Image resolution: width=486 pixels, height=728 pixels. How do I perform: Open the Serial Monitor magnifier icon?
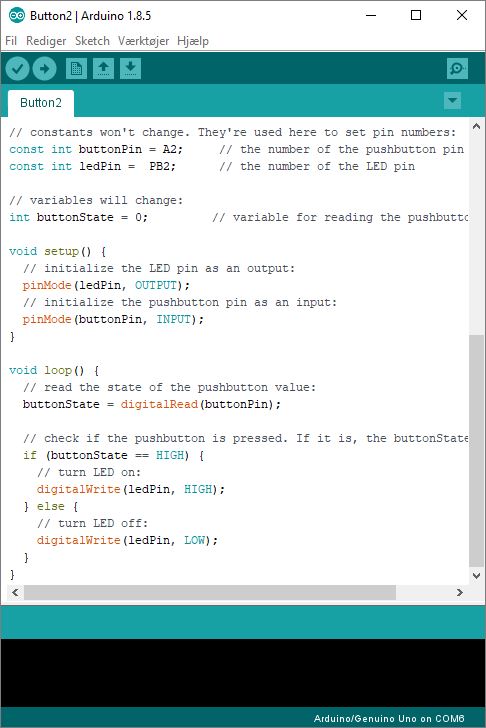point(457,69)
